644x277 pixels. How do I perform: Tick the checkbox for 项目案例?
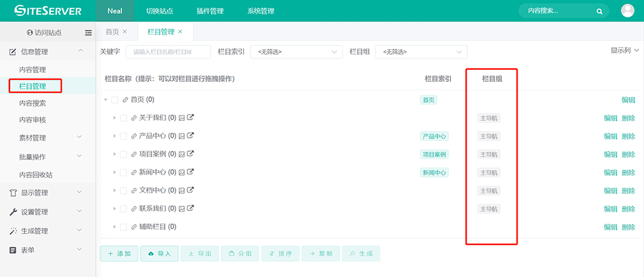[123, 154]
